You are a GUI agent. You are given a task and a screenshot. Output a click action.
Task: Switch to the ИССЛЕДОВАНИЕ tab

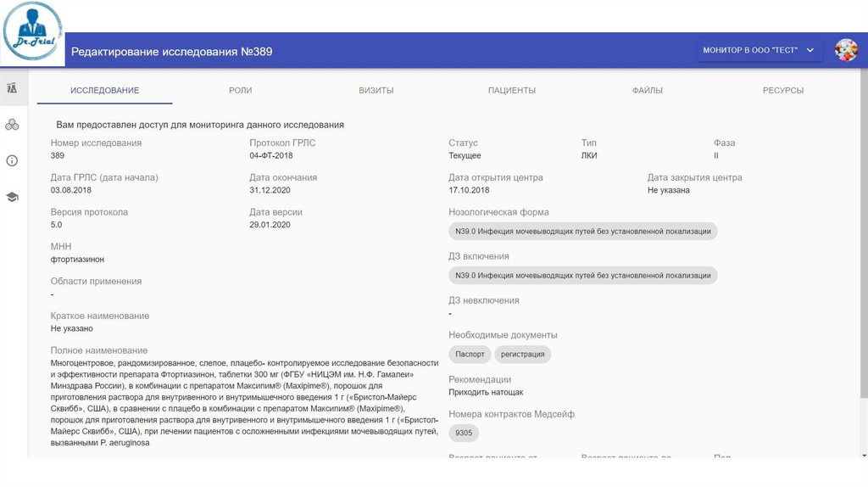[x=104, y=90]
